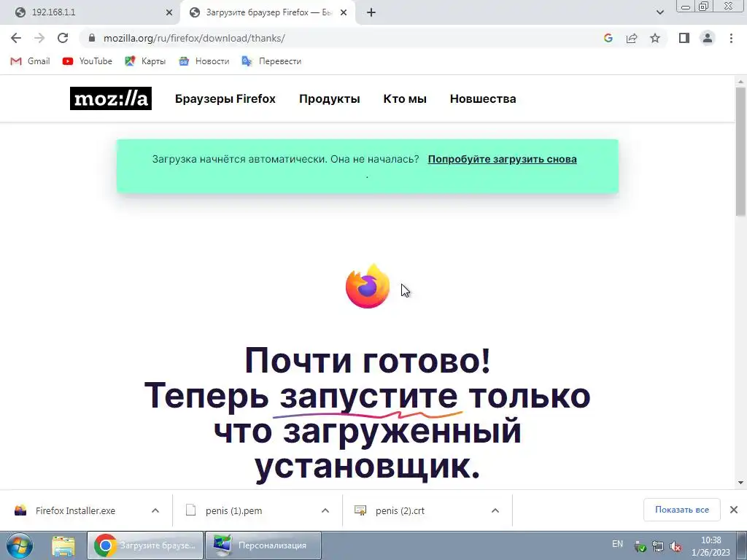Viewport: 747px width, 560px height.
Task: Close the 192.168.1.1 tab
Action: (x=169, y=12)
